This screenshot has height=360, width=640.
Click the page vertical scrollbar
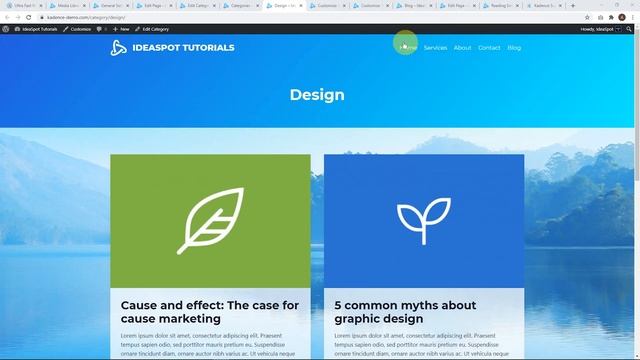[x=637, y=106]
